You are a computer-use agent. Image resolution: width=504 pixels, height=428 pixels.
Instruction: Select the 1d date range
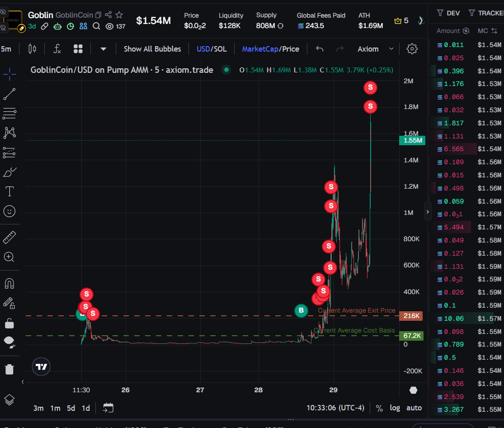tap(86, 408)
